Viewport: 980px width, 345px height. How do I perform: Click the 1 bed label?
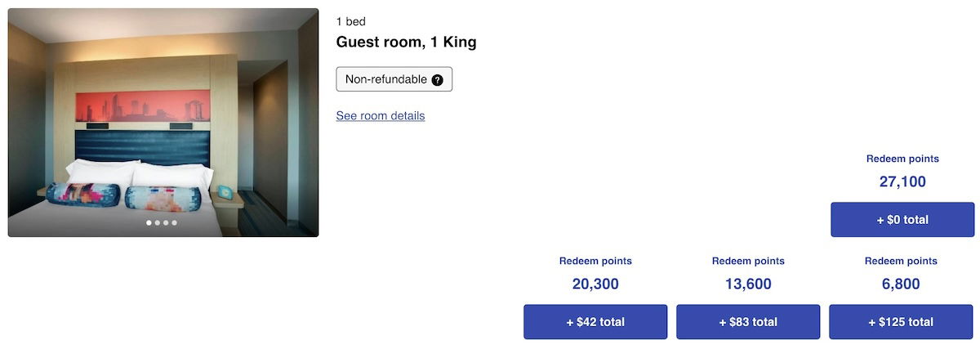351,20
